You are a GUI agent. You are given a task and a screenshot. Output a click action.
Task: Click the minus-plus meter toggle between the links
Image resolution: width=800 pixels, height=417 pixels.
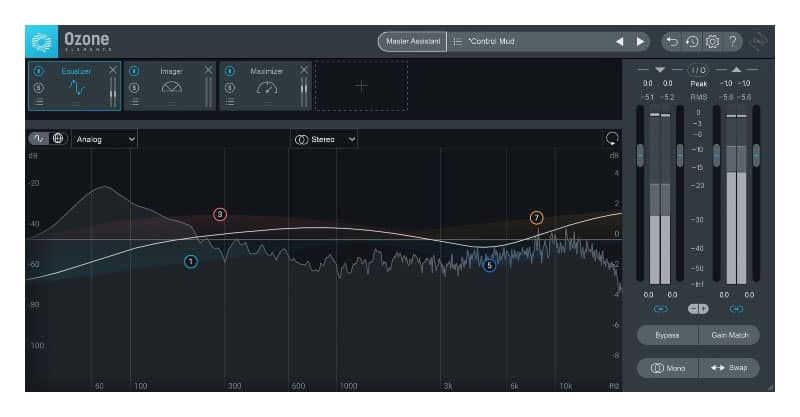pos(698,309)
